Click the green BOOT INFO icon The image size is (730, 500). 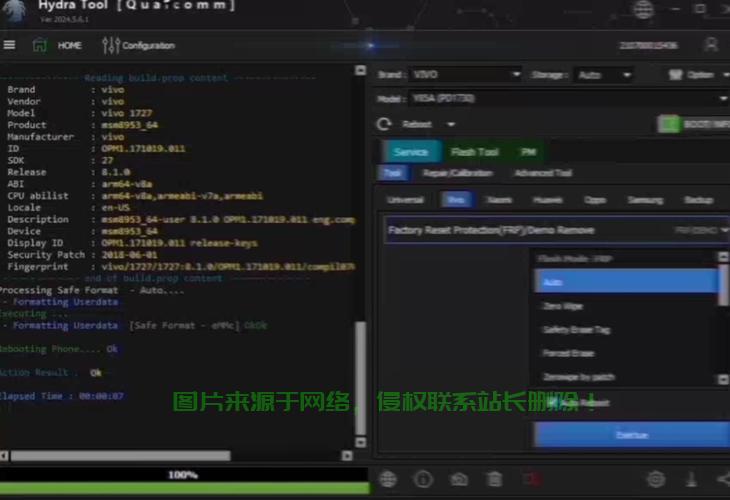669,124
